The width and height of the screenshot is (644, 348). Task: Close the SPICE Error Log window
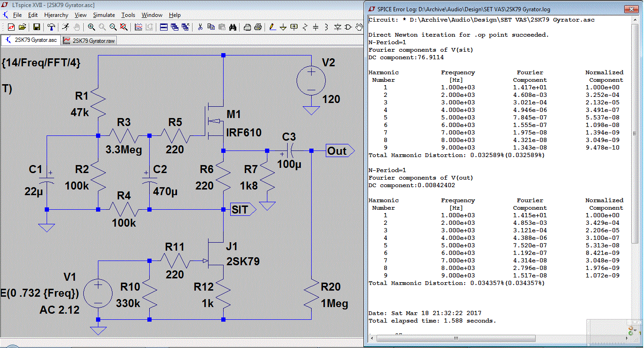[630, 9]
